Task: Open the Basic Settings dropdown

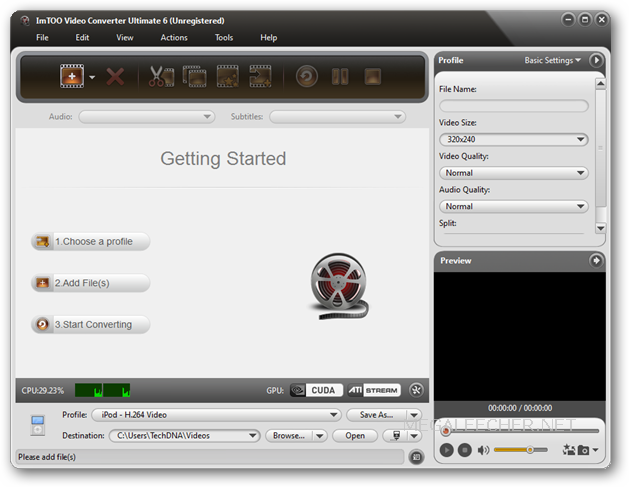Action: tap(552, 60)
